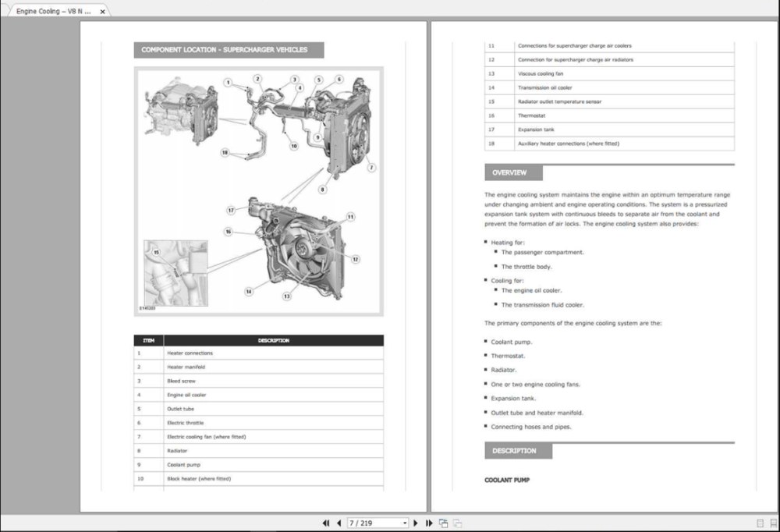Click the page number field showing 7 / 219

373,523
